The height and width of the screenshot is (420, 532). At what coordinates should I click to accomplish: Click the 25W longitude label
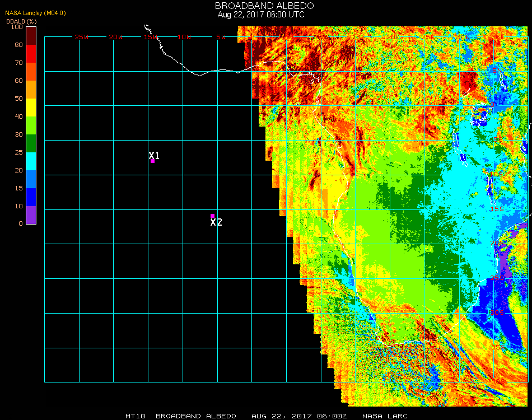tap(82, 37)
